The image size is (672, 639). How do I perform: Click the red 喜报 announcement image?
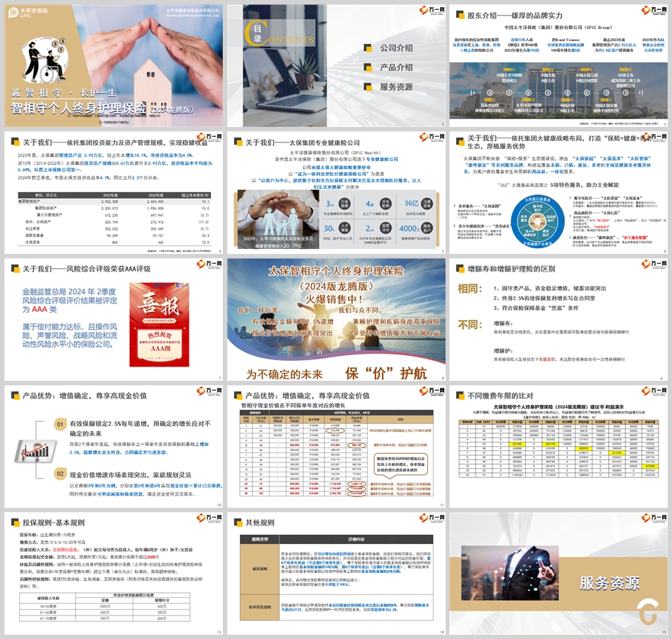[160, 325]
